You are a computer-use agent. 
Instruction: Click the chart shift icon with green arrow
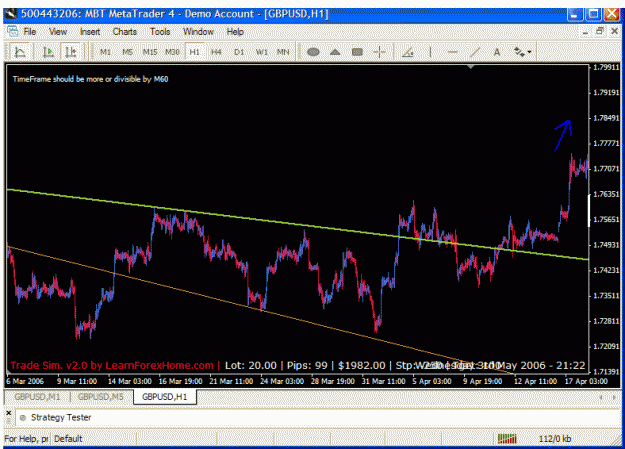(49, 52)
